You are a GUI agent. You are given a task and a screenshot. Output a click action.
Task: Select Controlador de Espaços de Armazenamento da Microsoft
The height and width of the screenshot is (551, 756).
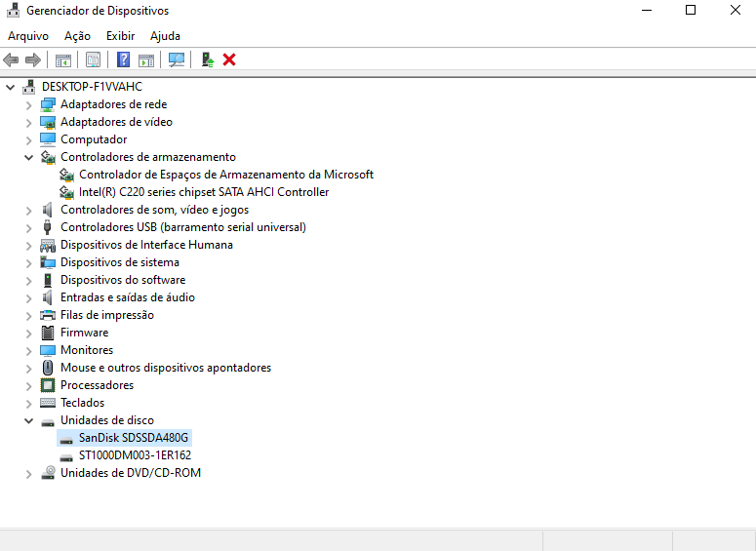(226, 175)
